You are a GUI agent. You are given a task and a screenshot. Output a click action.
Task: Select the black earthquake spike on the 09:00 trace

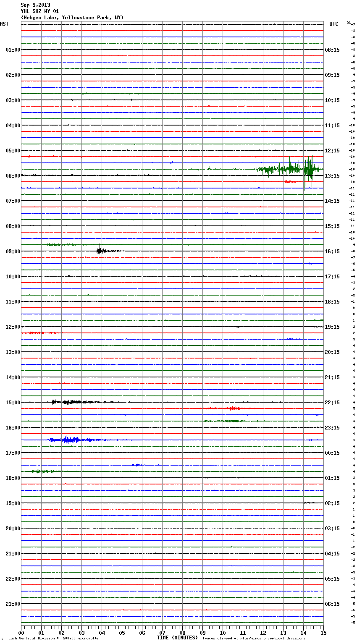[x=99, y=251]
